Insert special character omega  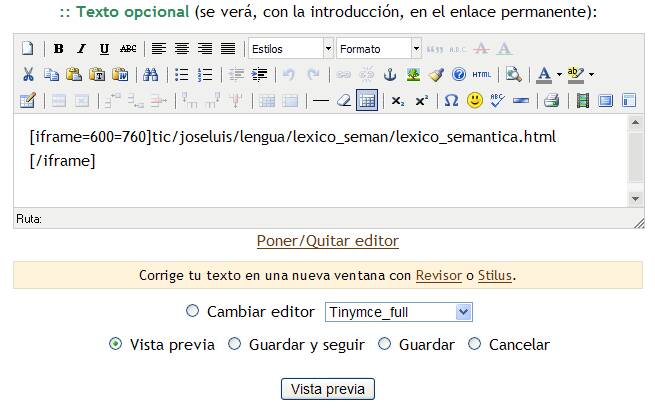click(451, 101)
